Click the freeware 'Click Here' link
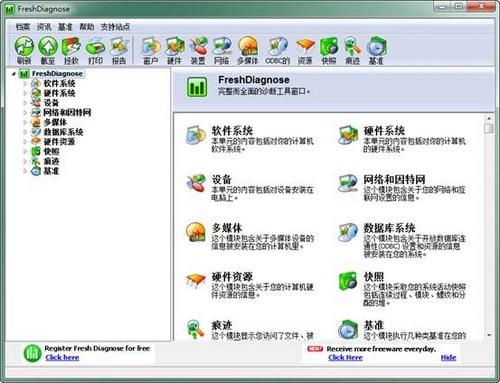The height and width of the screenshot is (383, 500). (x=345, y=358)
